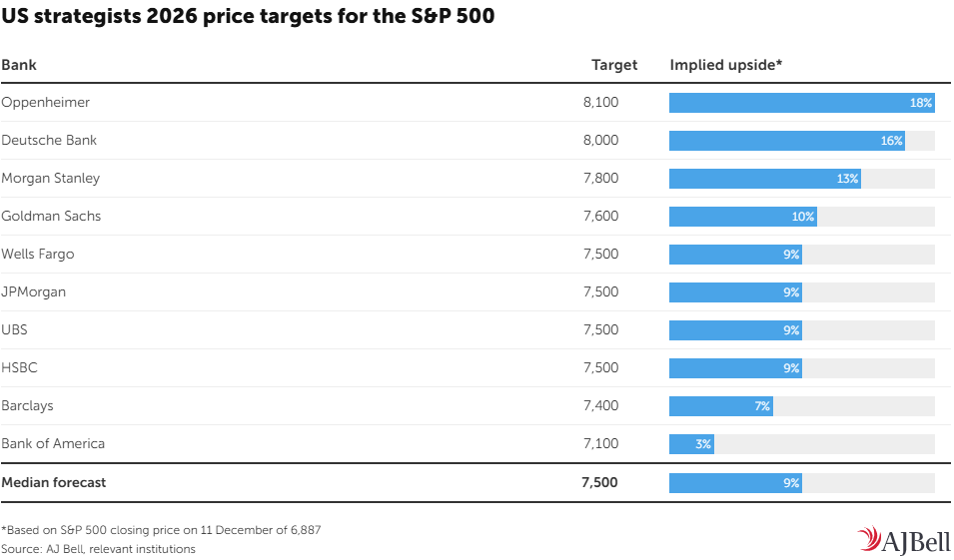
Task: Select the Barclays 7% bar
Action: [720, 406]
